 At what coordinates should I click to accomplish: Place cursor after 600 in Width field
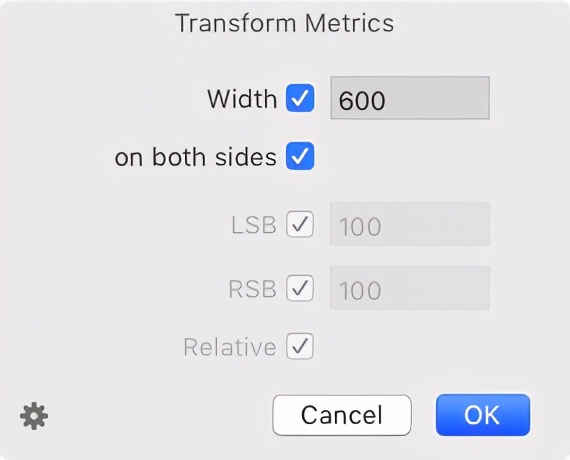(x=387, y=100)
